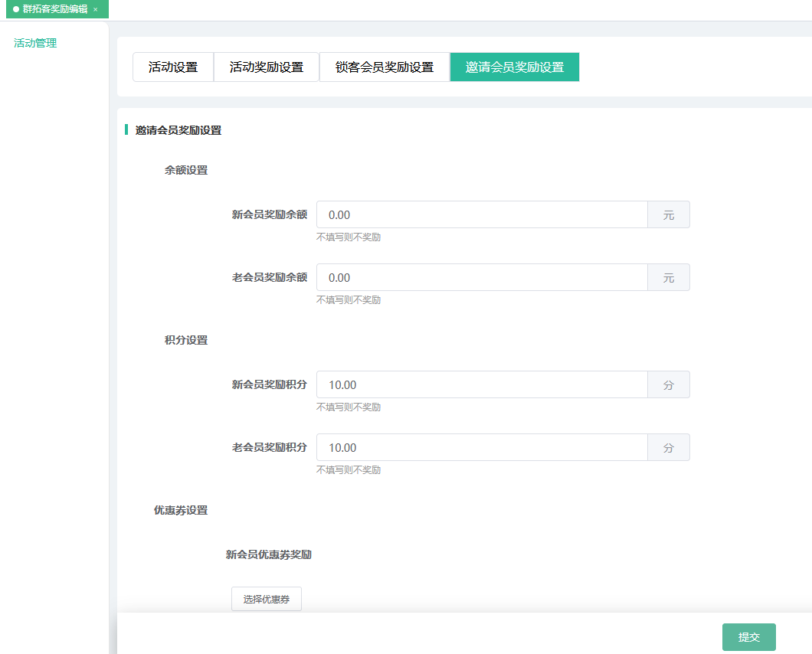Focus the 老会员奖励积分 input field

point(482,448)
